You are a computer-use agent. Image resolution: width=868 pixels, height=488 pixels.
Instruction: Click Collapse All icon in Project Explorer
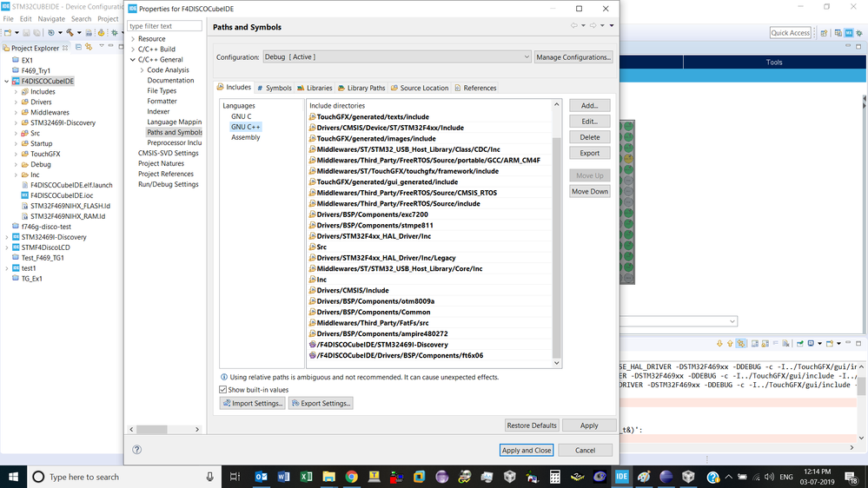[x=78, y=48]
